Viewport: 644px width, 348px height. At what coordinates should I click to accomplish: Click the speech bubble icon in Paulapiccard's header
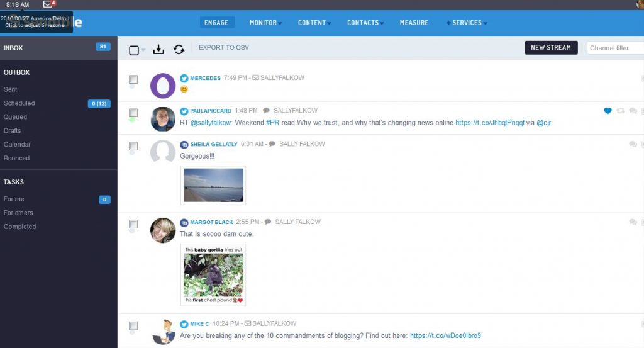pos(266,110)
